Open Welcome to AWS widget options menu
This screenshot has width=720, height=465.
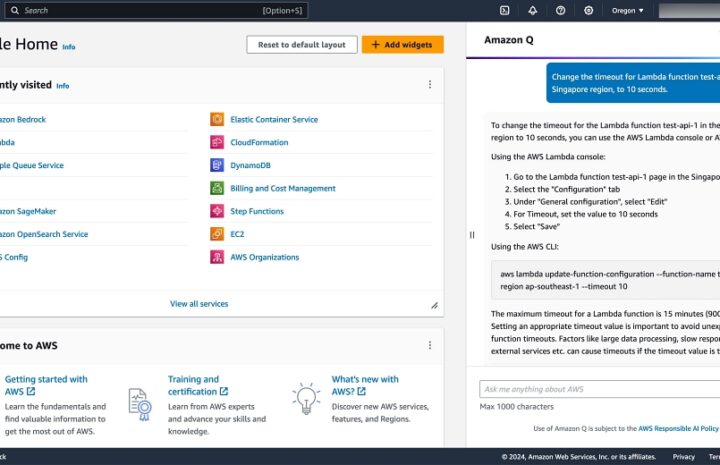pos(430,345)
